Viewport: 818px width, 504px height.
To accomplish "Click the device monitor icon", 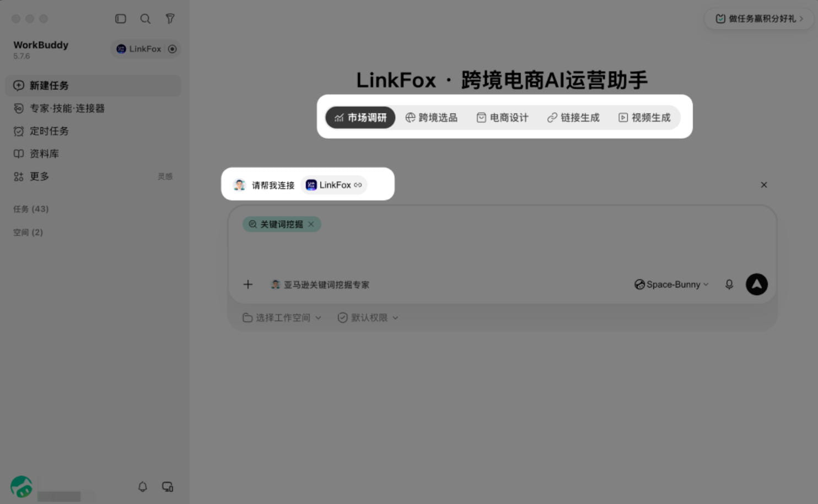I will click(168, 487).
